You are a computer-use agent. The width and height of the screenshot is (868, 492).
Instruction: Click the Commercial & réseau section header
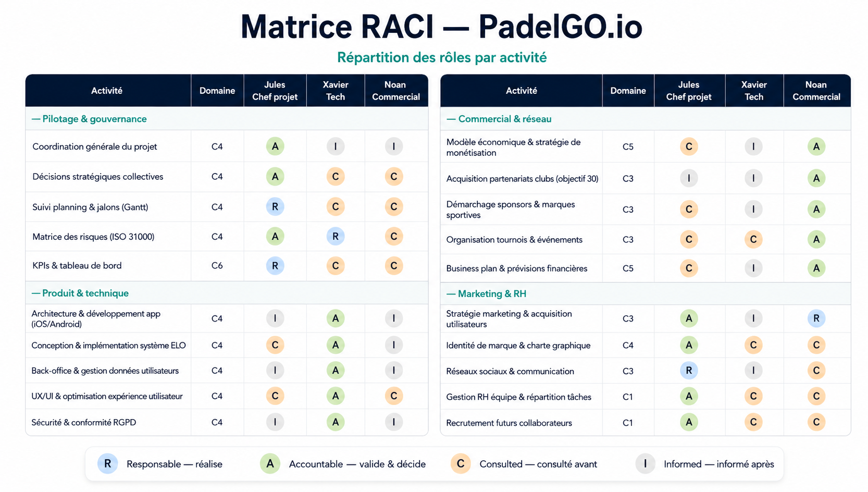tap(646, 119)
